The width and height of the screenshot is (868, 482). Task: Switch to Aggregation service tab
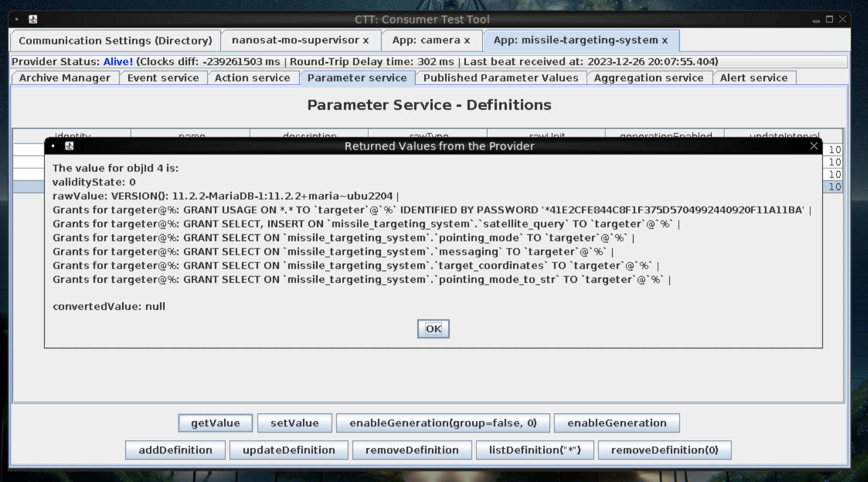(x=648, y=78)
